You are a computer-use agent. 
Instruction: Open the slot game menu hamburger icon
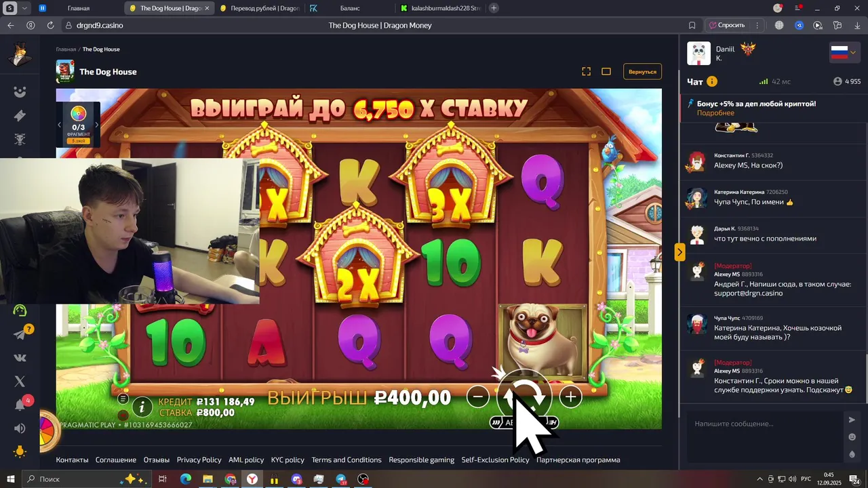[x=123, y=399]
